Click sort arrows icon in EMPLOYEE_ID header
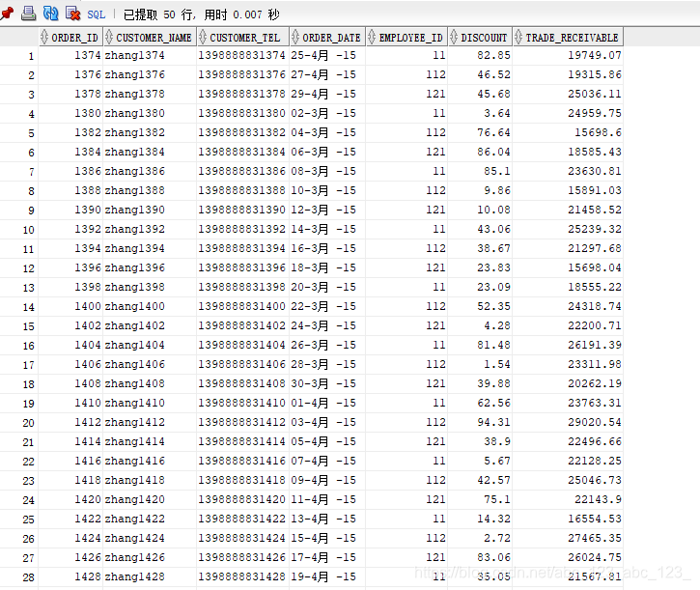The width and height of the screenshot is (700, 590). click(372, 37)
